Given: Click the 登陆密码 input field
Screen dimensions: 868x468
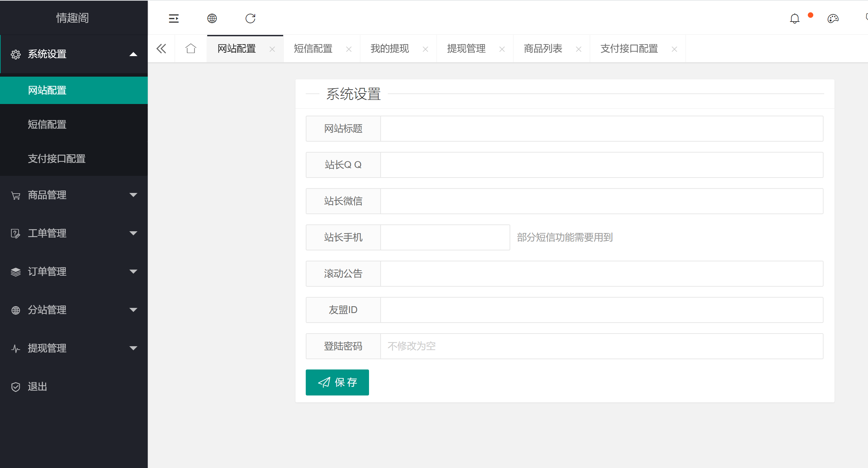Looking at the screenshot, I should pyautogui.click(x=513, y=346).
